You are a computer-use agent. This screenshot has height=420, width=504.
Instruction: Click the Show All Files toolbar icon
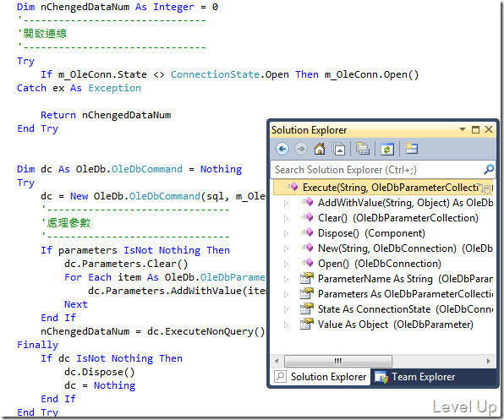[363, 149]
